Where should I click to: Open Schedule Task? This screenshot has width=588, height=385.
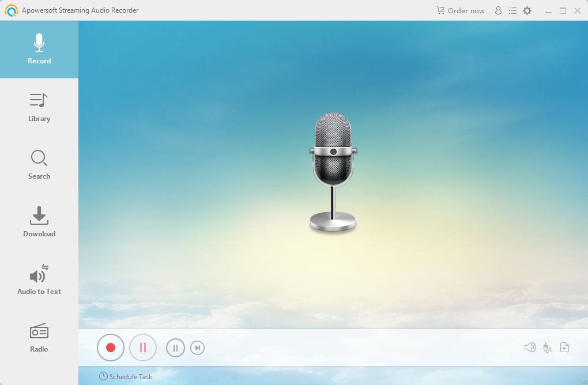(x=126, y=376)
